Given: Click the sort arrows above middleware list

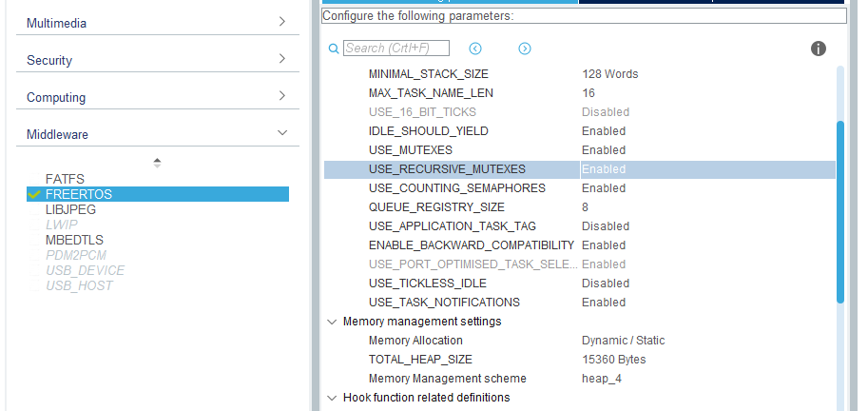Looking at the screenshot, I should coord(157,163).
